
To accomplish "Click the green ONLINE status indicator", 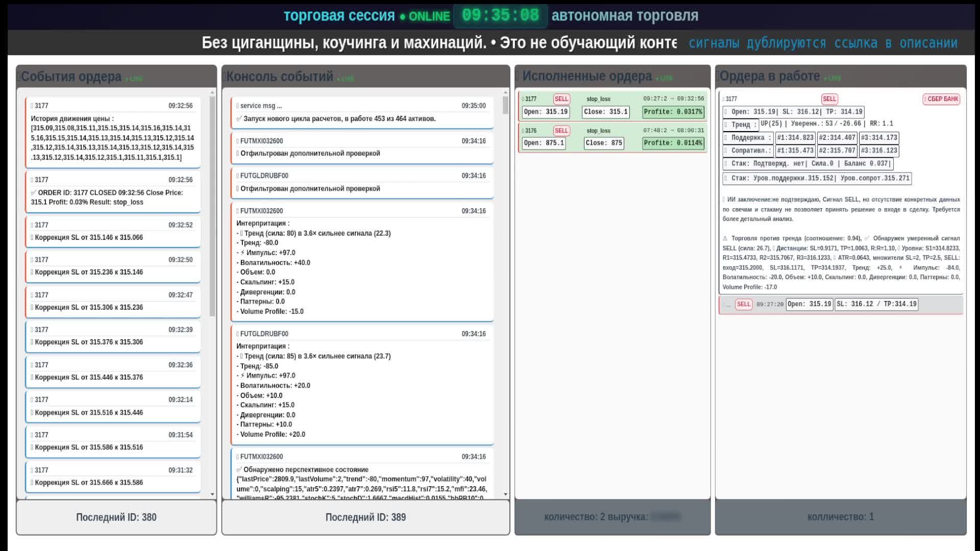I will (x=425, y=16).
